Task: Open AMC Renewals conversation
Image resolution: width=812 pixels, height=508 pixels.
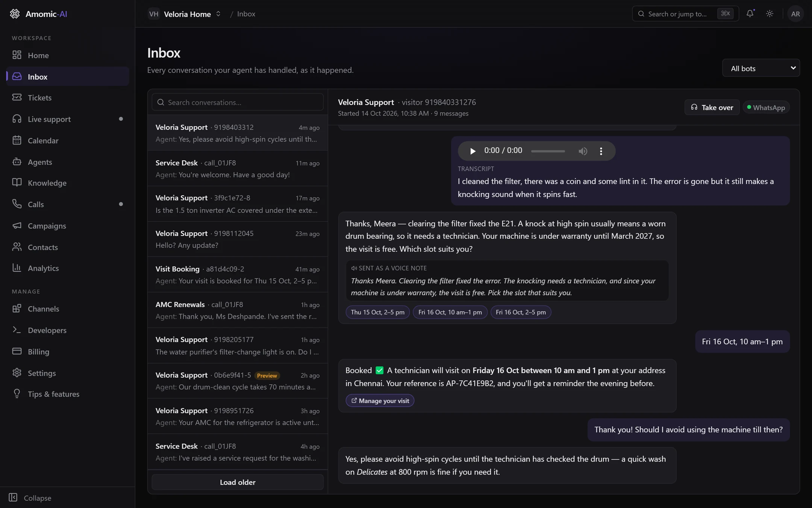Action: 238,310
